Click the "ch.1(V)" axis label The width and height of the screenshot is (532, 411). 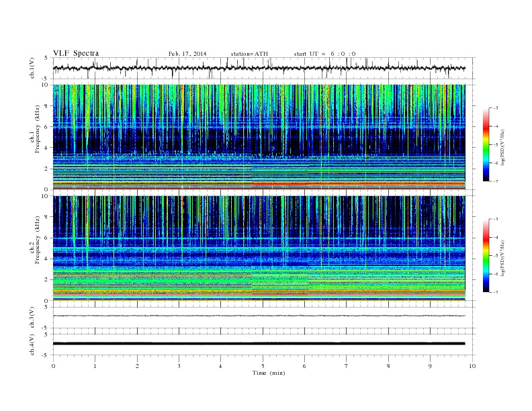(32, 68)
